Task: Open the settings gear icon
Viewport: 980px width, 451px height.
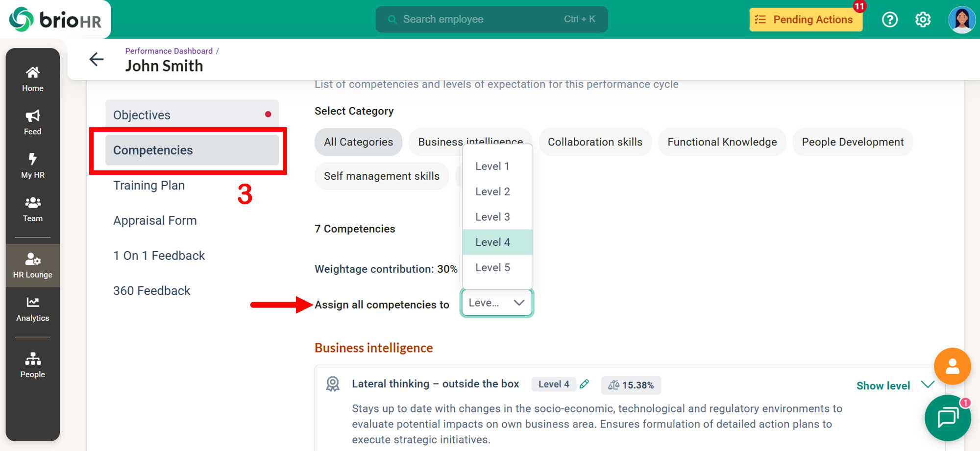Action: pos(923,20)
